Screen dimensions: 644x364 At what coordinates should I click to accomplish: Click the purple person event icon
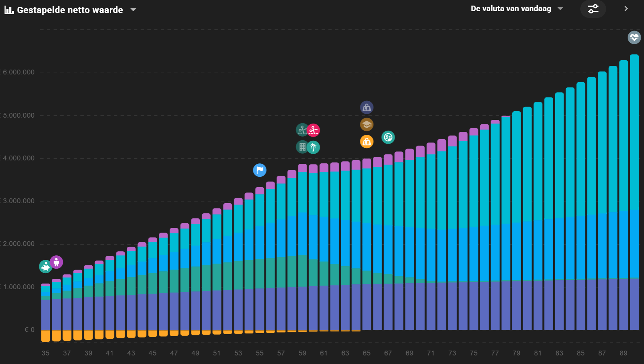tap(57, 262)
